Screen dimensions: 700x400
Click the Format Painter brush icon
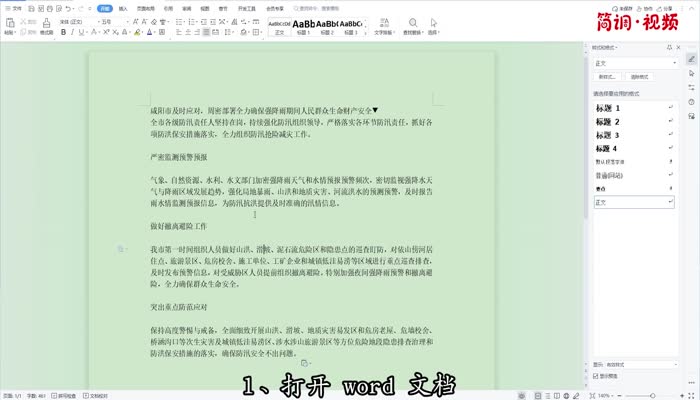tap(46, 23)
